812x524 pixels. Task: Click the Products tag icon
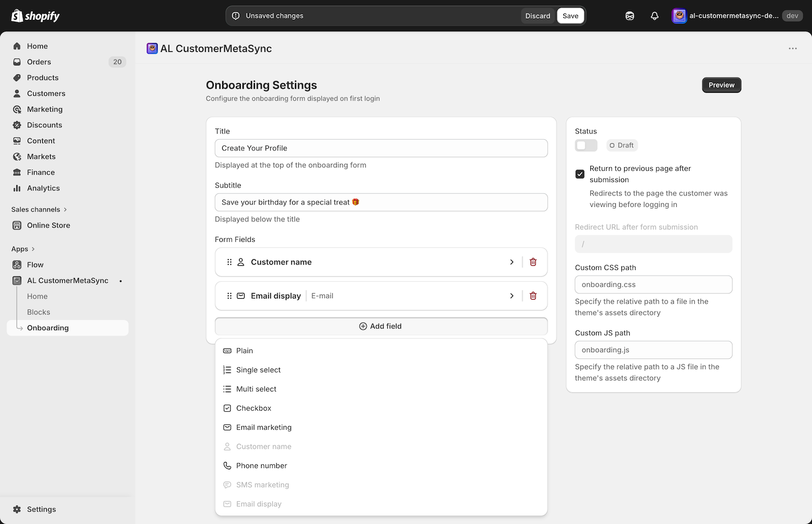click(x=17, y=78)
